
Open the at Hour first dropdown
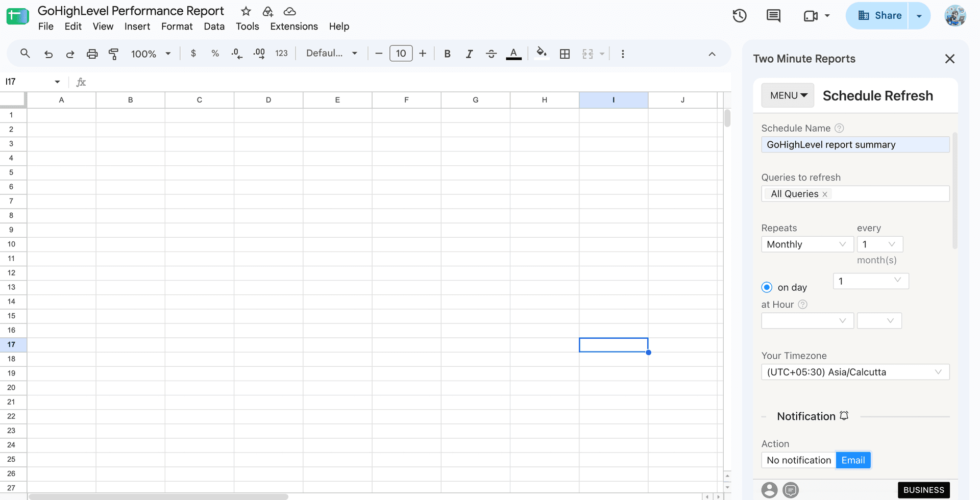tap(807, 320)
